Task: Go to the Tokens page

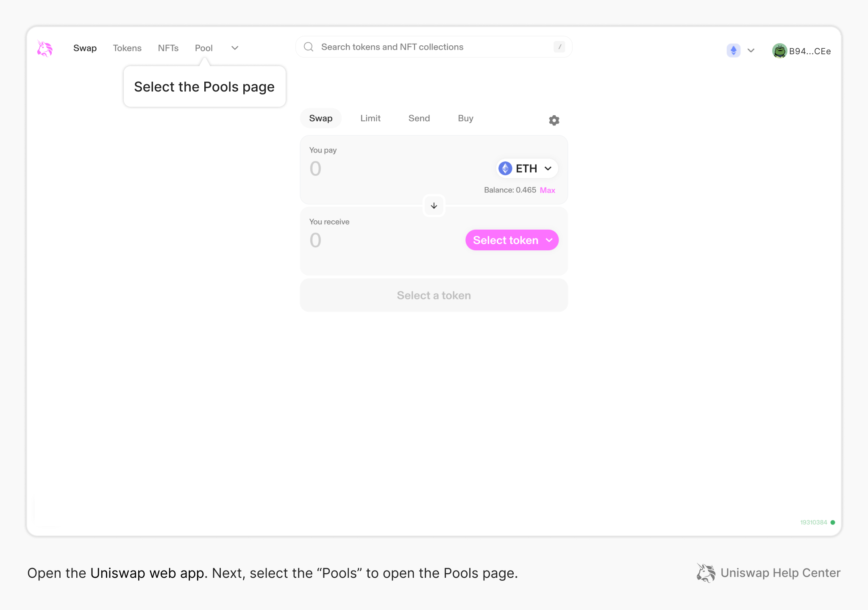Action: (127, 48)
